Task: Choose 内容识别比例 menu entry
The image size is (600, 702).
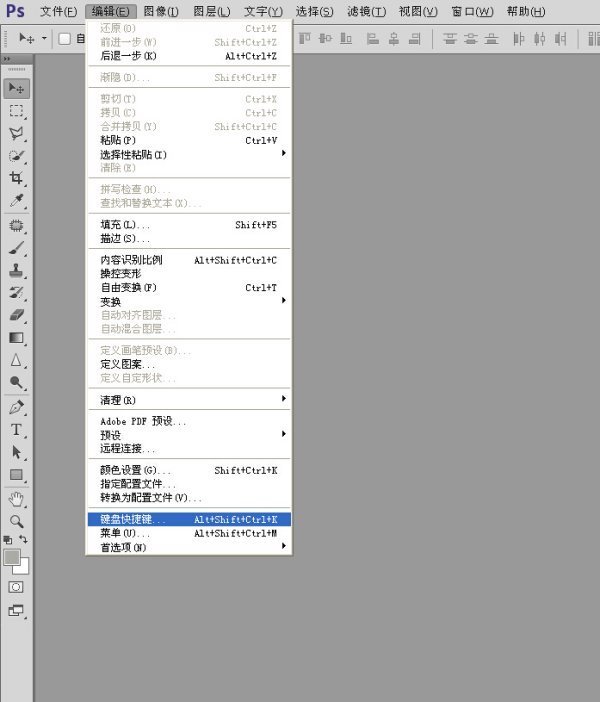Action: [189, 260]
